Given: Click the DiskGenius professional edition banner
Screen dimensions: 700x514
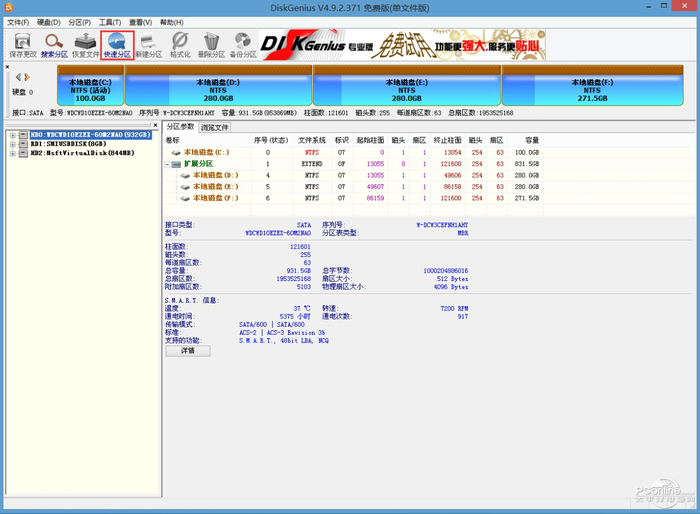Looking at the screenshot, I should pos(402,45).
